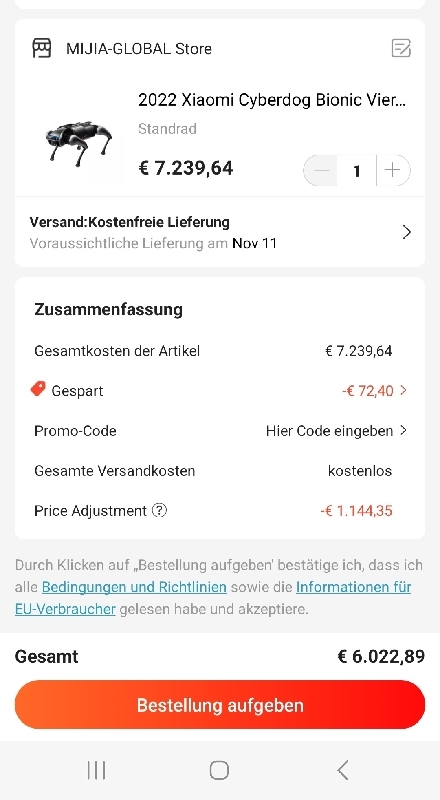Tap the red Gespart tag icon
The width and height of the screenshot is (440, 800).
pos(38,390)
